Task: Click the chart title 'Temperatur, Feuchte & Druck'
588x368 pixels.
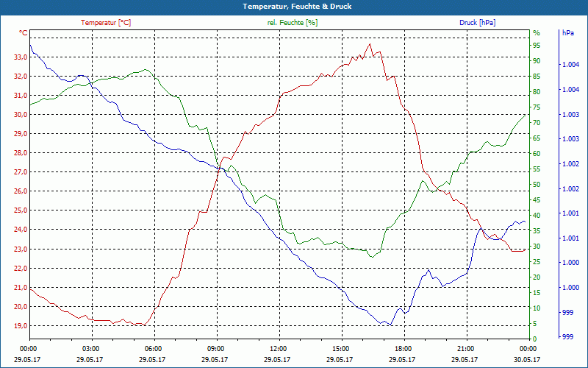Action: (297, 7)
